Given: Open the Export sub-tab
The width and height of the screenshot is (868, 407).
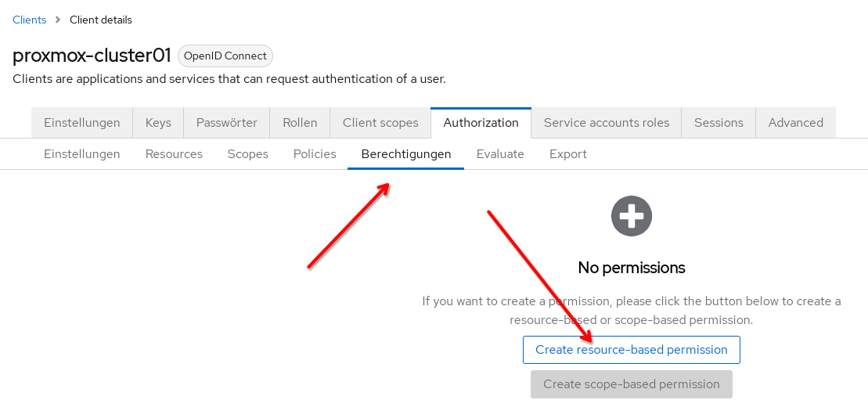Looking at the screenshot, I should click(567, 154).
